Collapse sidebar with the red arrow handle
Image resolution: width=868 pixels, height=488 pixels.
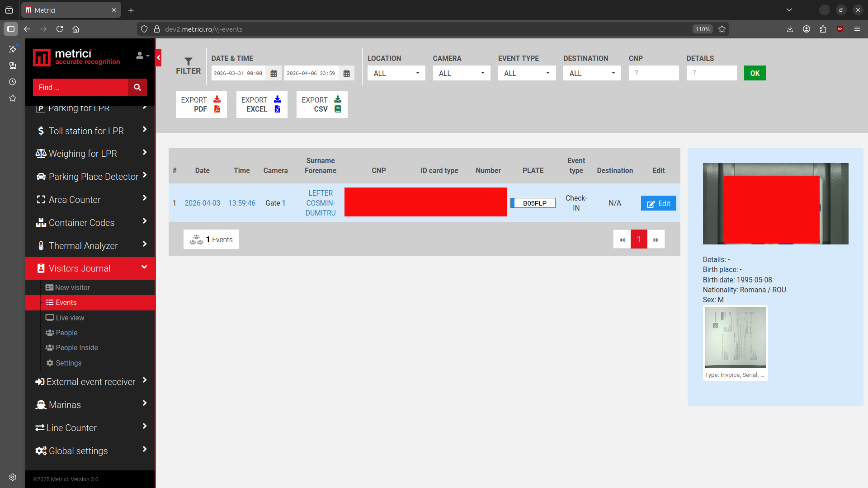coord(159,58)
